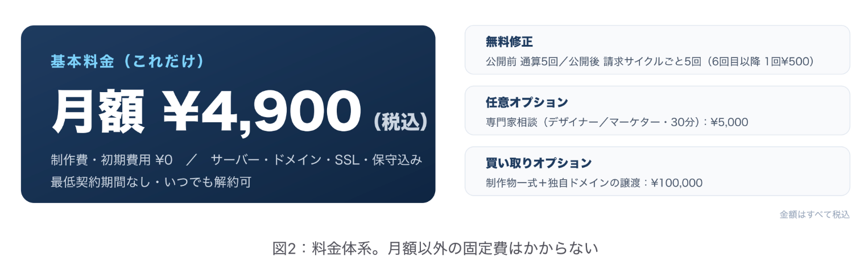Click the 公開前 通算5回 revision details text
This screenshot has height=273, width=868.
pos(650,61)
